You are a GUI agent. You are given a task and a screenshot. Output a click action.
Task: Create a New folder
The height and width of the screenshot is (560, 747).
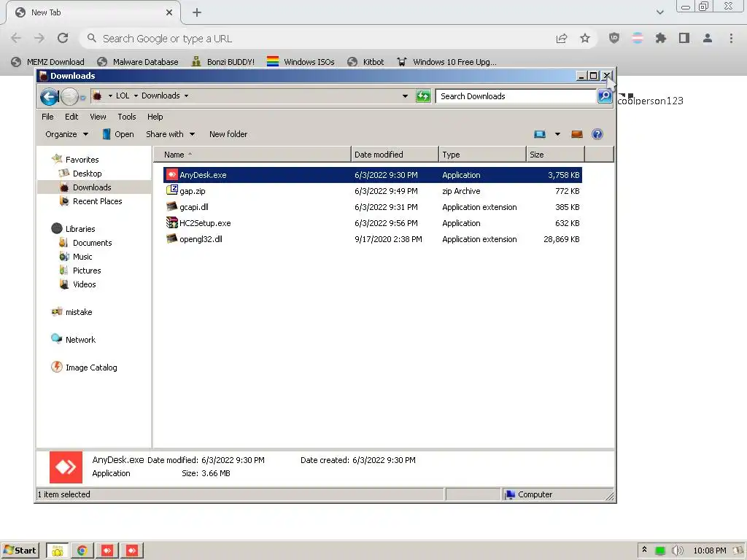click(x=228, y=134)
